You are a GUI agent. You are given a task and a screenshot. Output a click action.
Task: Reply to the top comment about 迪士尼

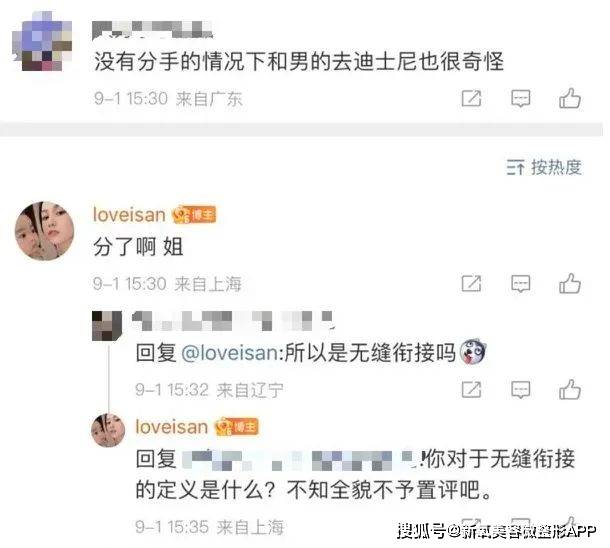pos(521,99)
